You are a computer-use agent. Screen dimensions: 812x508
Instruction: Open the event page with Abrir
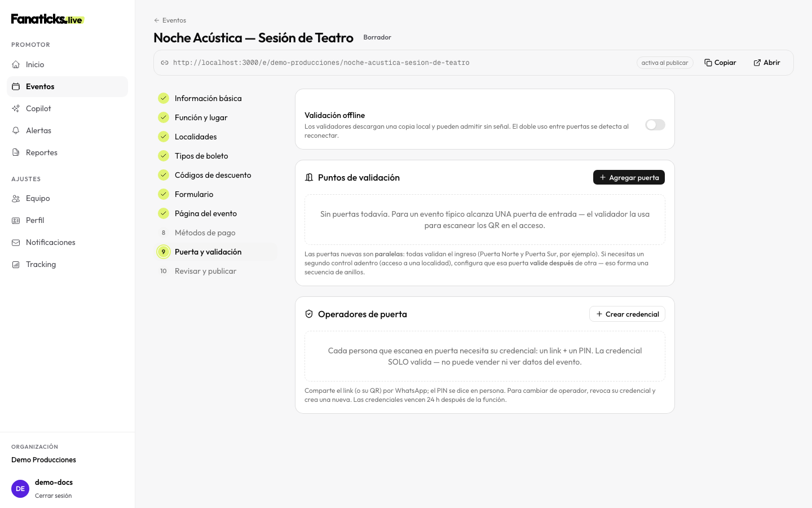(767, 63)
